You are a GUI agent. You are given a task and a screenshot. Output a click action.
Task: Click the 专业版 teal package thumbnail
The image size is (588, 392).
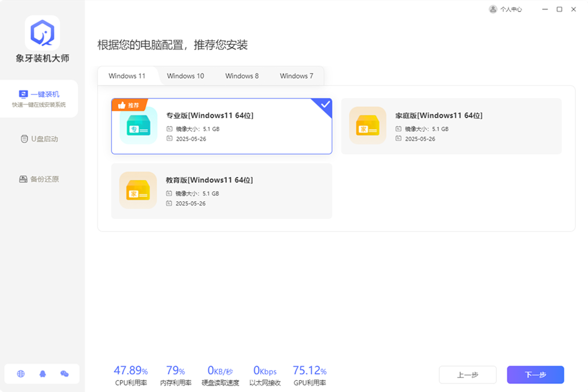tap(138, 126)
